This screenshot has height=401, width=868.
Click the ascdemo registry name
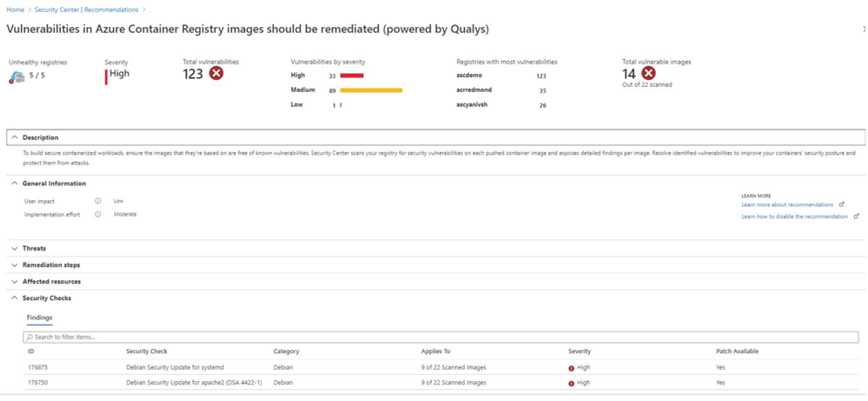469,76
